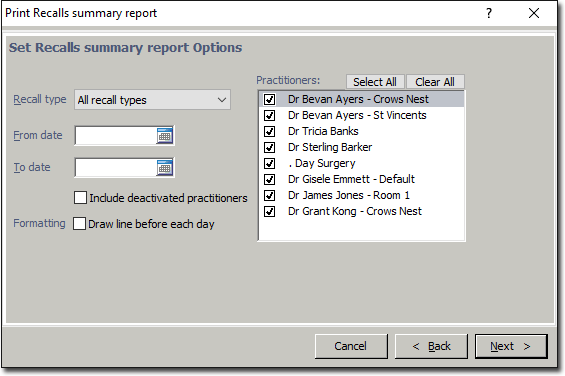
Task: Open the From date calendar picker icon
Action: tap(165, 136)
